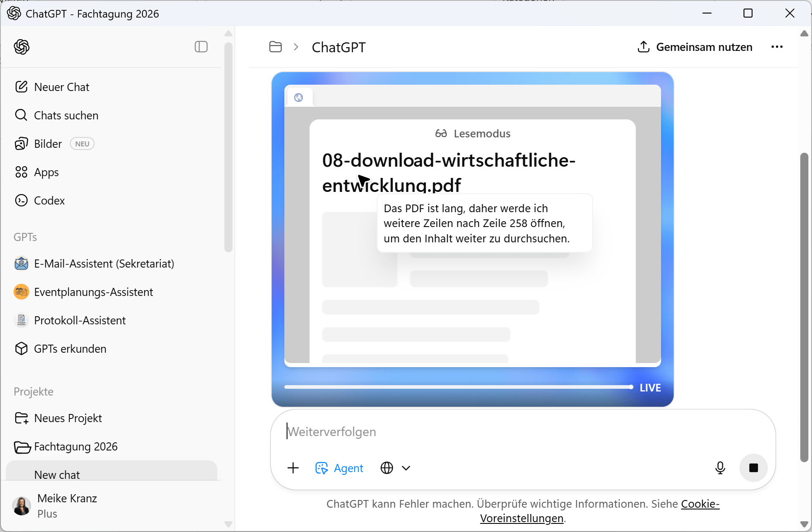Collapse the sidebar with the panel icon

point(201,47)
